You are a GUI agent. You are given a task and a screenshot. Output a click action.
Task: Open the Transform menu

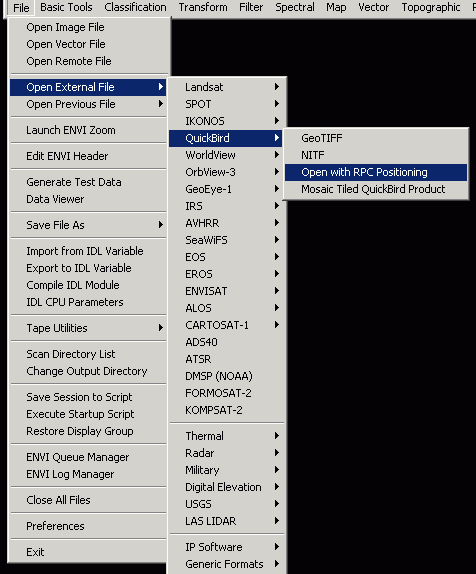coord(203,7)
